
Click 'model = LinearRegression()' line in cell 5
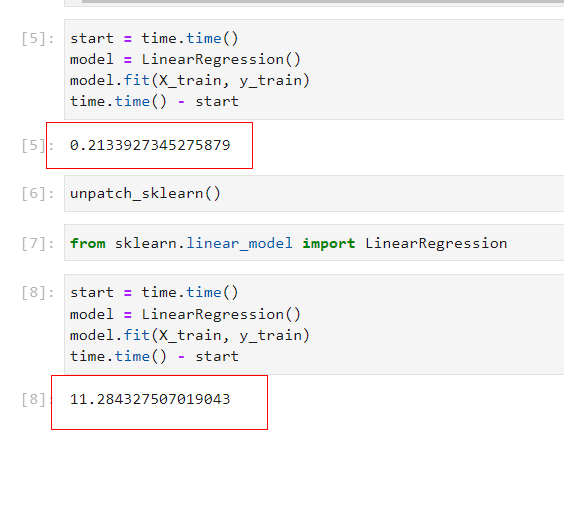tap(185, 59)
